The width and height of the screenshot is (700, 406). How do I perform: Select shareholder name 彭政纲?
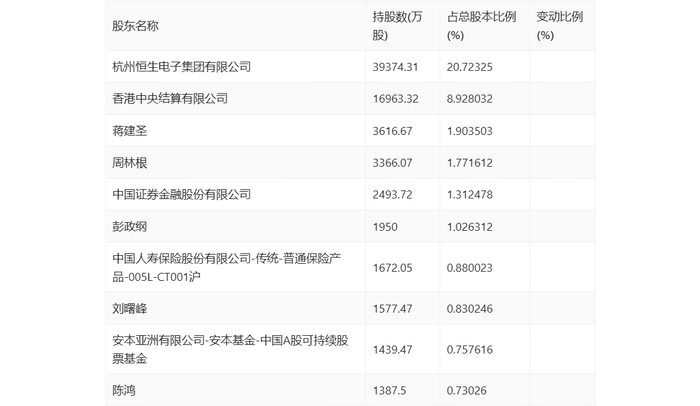(x=129, y=226)
